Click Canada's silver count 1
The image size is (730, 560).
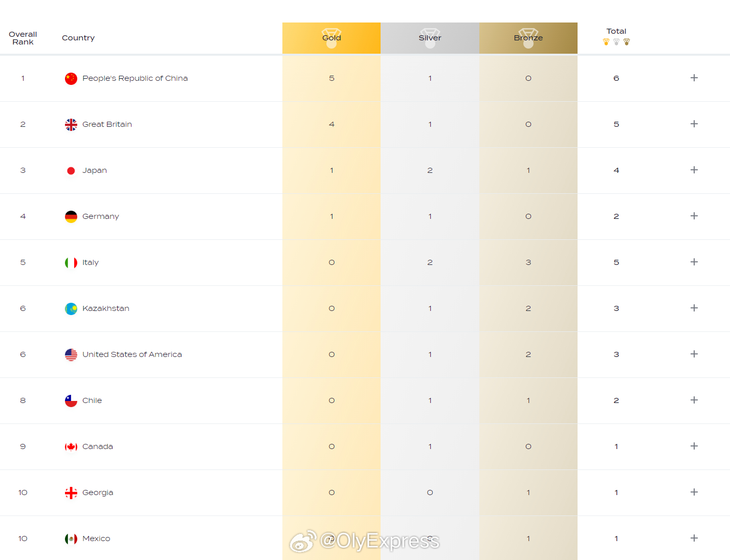point(430,446)
